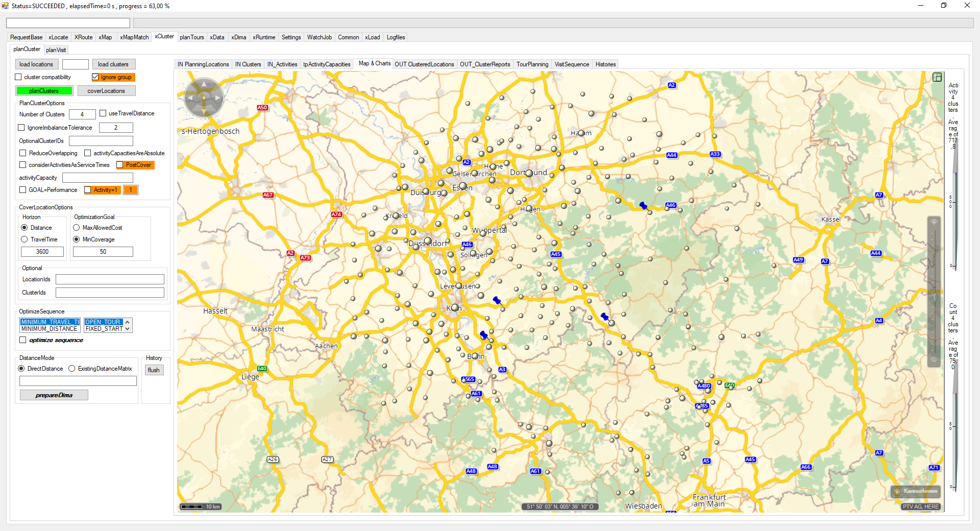The width and height of the screenshot is (980, 531).
Task: Pan map north with compass up arrow
Action: (x=204, y=84)
